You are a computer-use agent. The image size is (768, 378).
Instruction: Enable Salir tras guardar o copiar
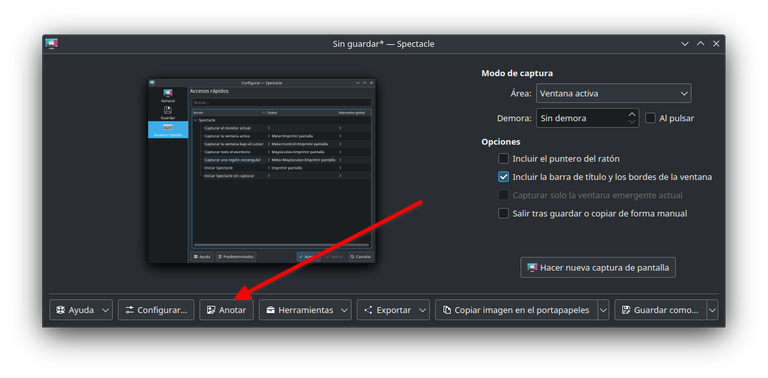504,213
